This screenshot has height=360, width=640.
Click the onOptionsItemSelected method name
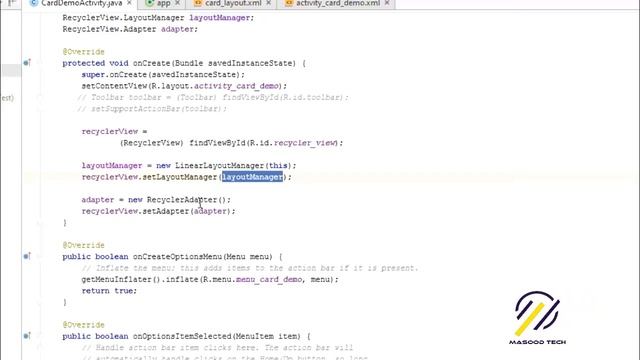point(182,336)
